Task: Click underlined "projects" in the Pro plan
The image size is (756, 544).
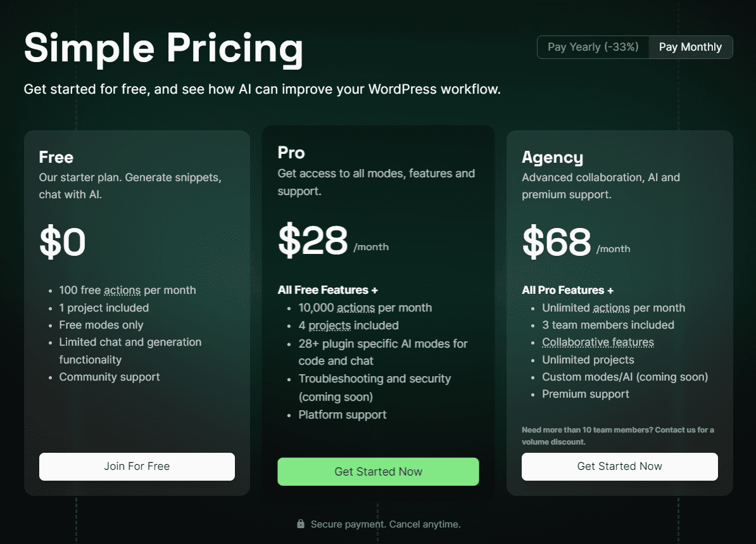Action: coord(329,326)
